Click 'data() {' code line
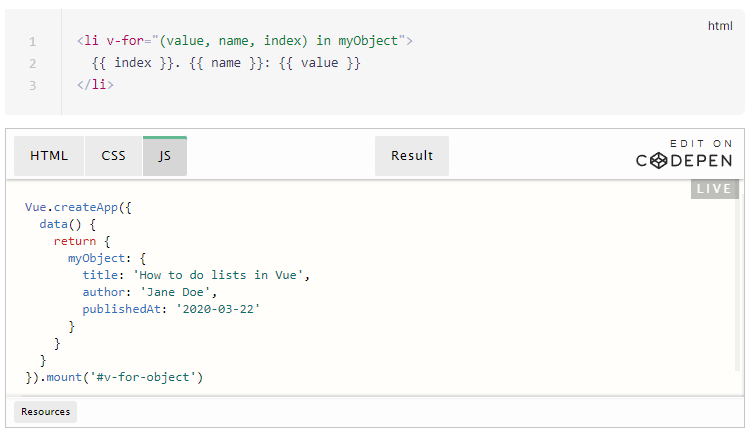Screen dimensions: 753x437 pos(67,224)
